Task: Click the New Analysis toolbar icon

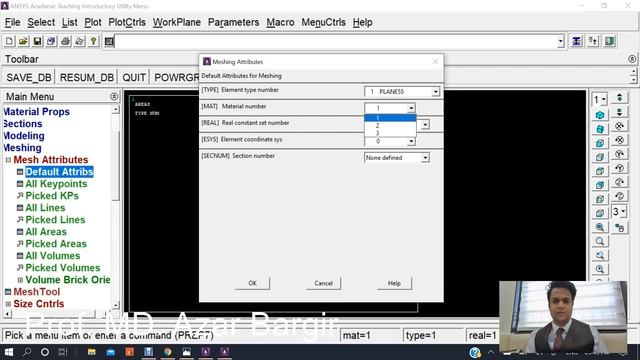Action: point(9,41)
